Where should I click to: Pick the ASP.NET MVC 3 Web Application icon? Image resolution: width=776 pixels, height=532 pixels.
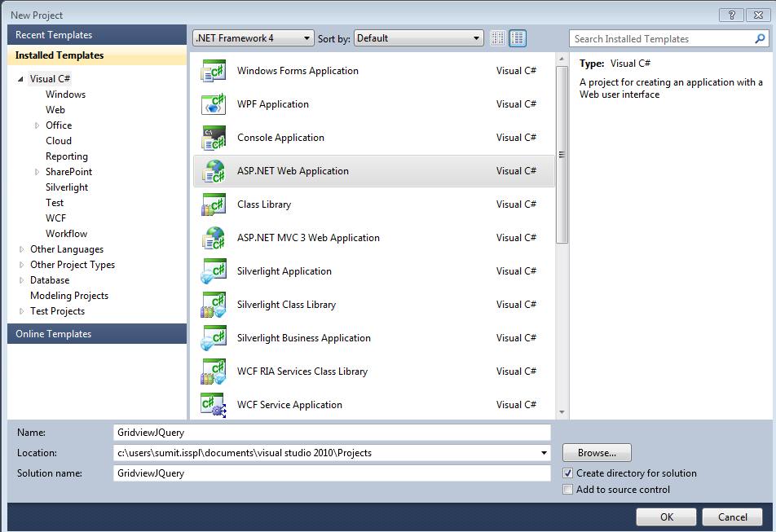click(x=213, y=239)
